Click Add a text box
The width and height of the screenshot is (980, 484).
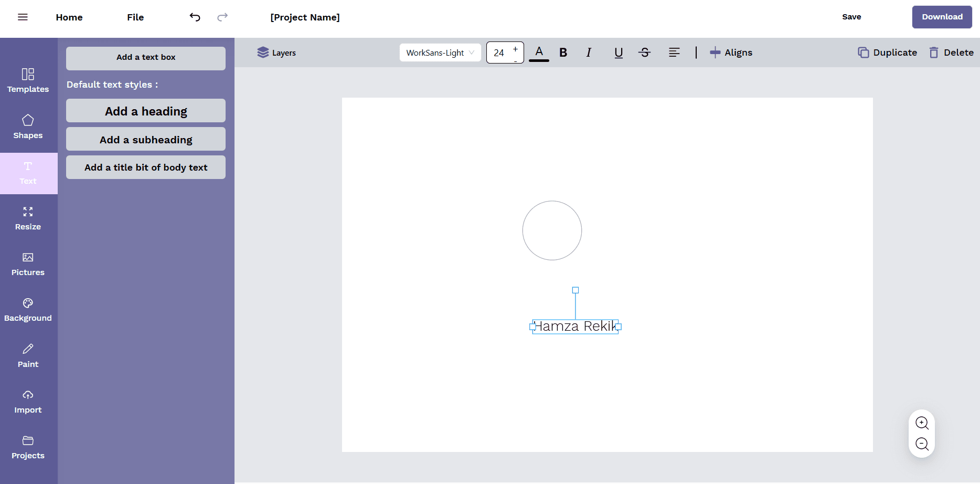tap(146, 58)
